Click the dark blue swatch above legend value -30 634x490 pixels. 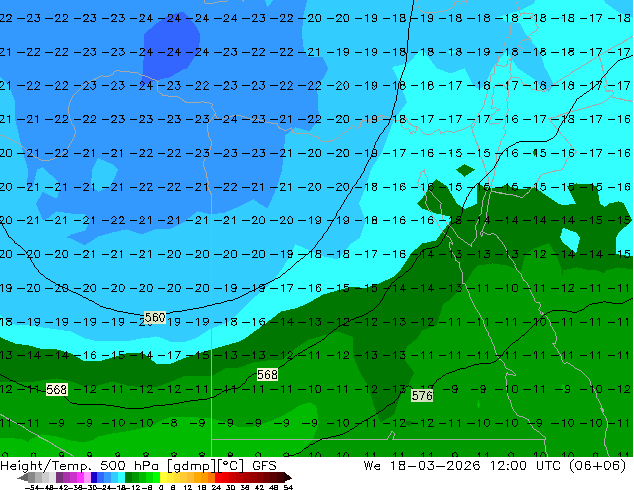[93, 477]
